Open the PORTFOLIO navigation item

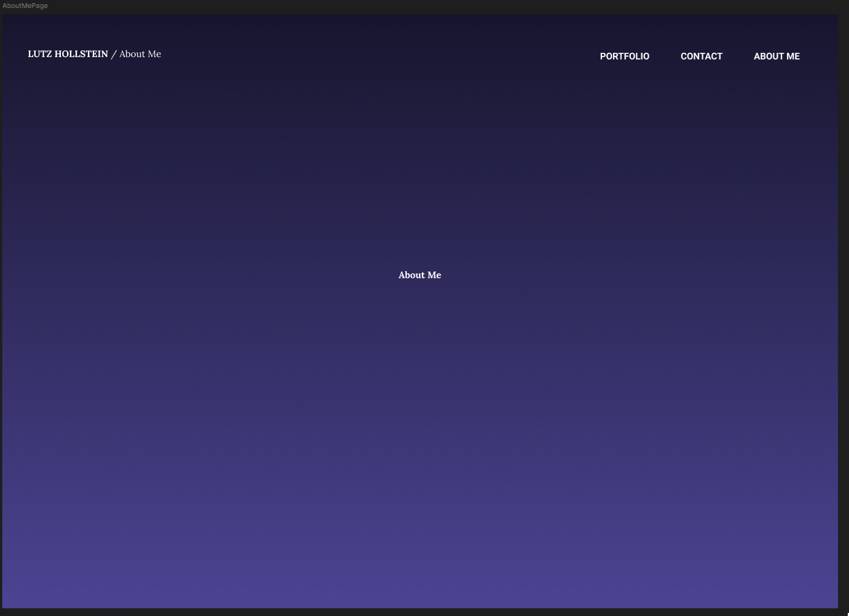point(624,57)
